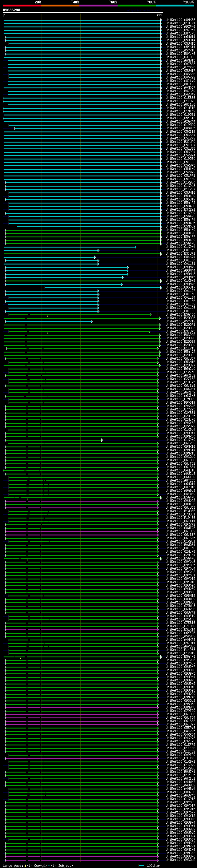Select the UniRef100_C3TYX3 label

coord(180,758)
